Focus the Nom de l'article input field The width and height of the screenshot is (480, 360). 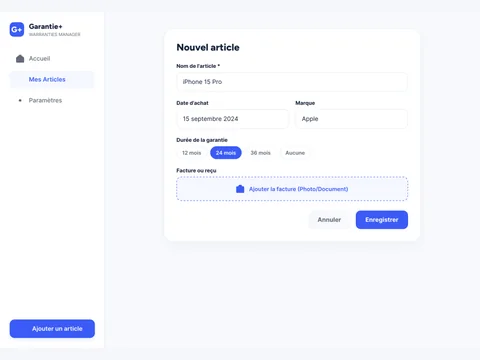(292, 82)
